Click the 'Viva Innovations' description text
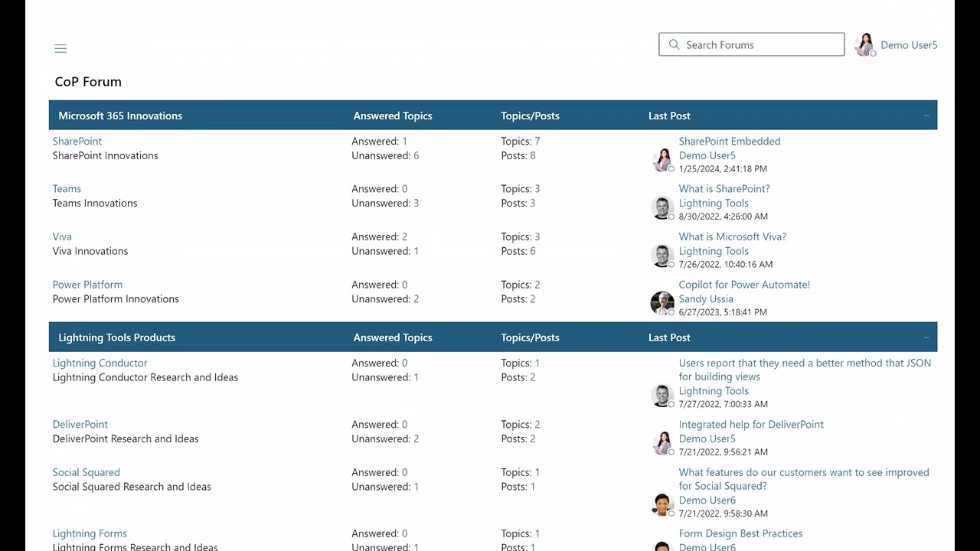The width and height of the screenshot is (980, 551). pyautogui.click(x=90, y=251)
